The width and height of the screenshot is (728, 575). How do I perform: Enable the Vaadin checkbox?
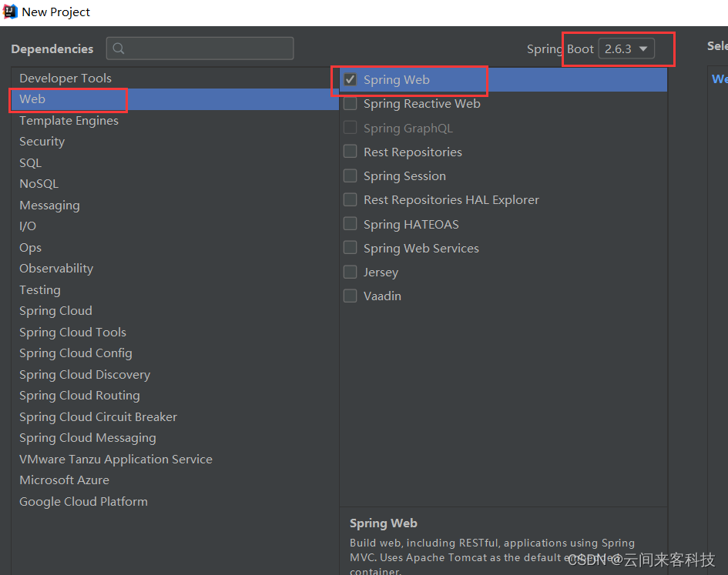pos(350,296)
